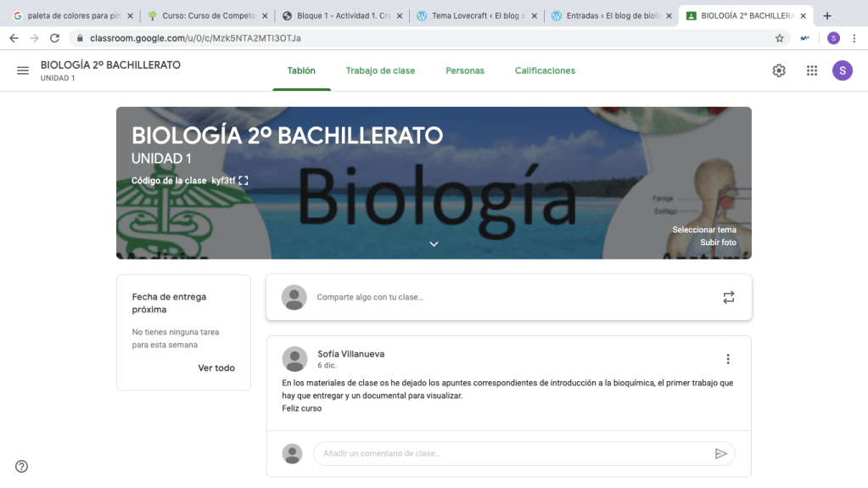Click the class code kyf3tf text
Image resolution: width=868 pixels, height=488 pixels.
click(x=223, y=181)
